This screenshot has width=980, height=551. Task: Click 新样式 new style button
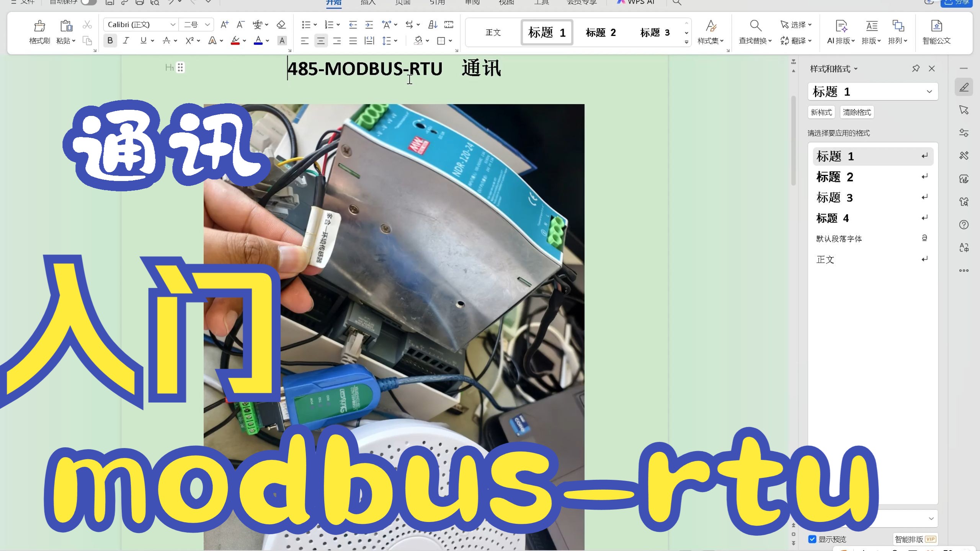[822, 112]
